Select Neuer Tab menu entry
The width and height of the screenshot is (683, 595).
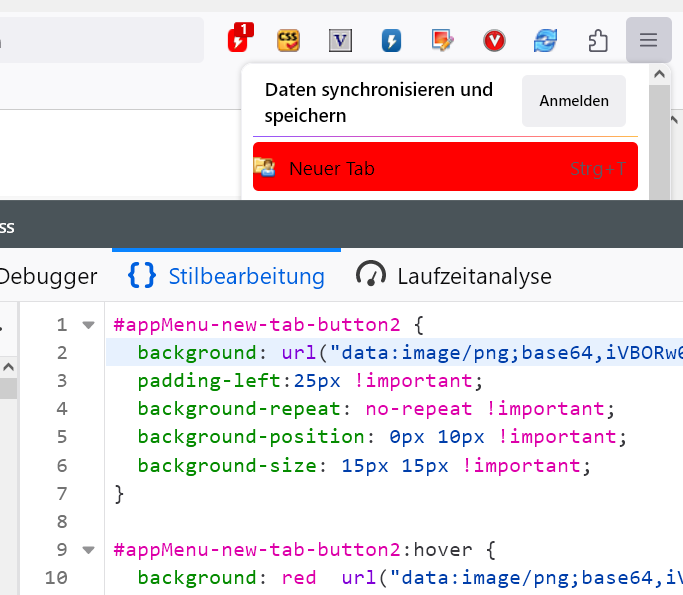(x=444, y=168)
